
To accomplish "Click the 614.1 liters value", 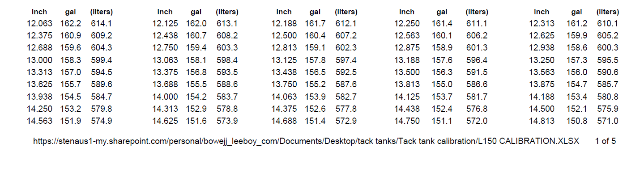I will [x=102, y=24].
